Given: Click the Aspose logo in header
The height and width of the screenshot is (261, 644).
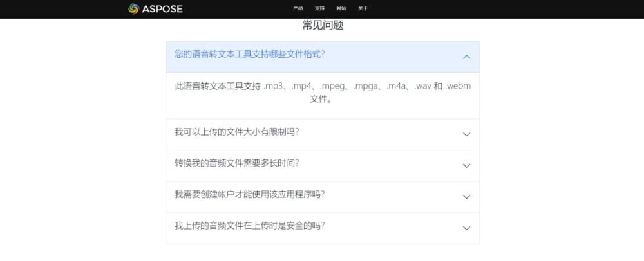Looking at the screenshot, I should 155,8.
